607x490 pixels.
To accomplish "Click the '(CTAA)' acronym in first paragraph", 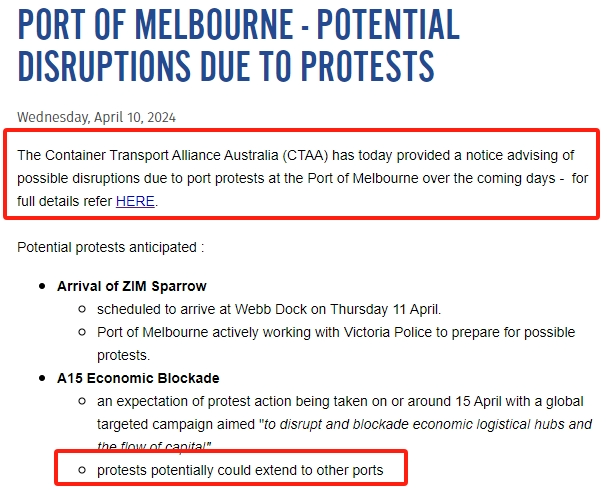I will tap(305, 155).
